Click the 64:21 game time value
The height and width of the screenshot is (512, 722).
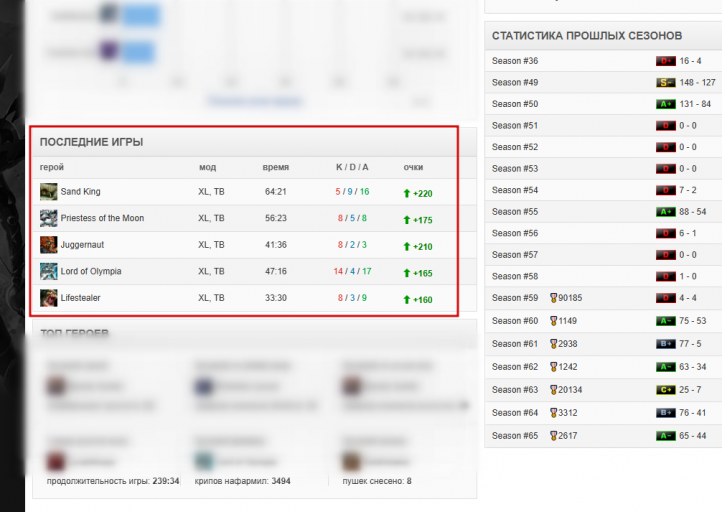275,192
